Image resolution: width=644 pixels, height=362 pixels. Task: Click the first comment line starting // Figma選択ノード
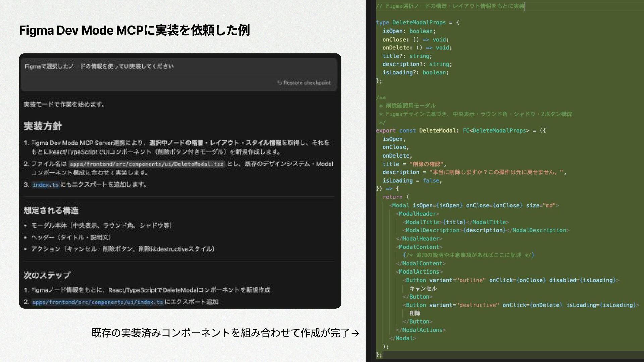[x=450, y=6]
